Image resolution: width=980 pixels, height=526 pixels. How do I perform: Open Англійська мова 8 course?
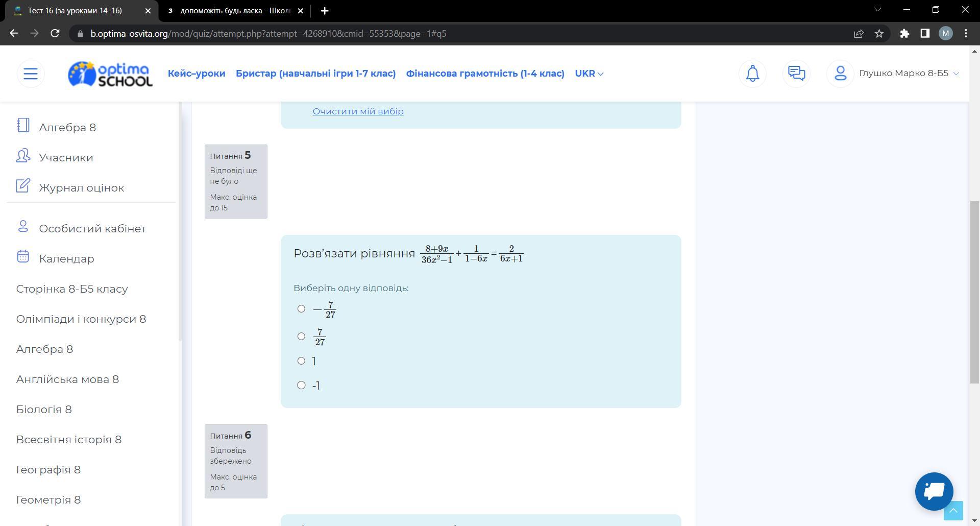tap(67, 379)
